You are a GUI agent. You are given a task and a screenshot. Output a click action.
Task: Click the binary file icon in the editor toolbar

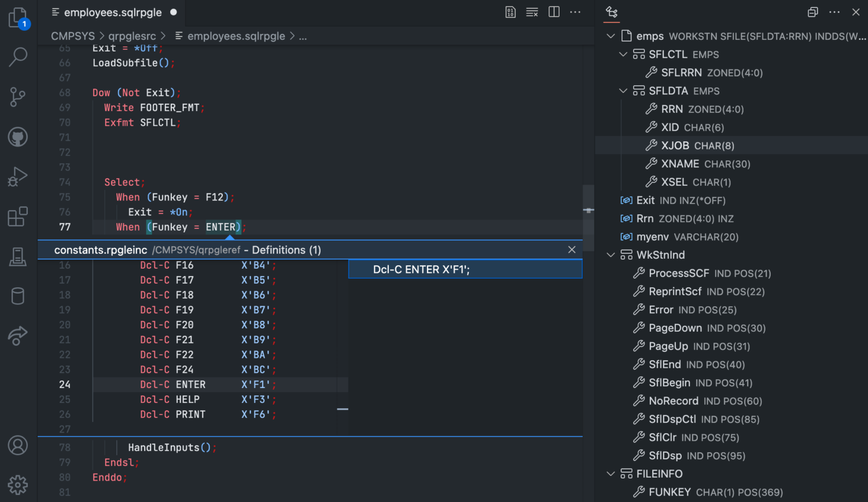[510, 12]
